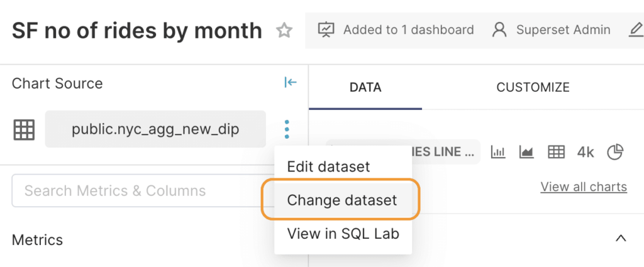
Task: Select the pie chart type icon
Action: 615,152
